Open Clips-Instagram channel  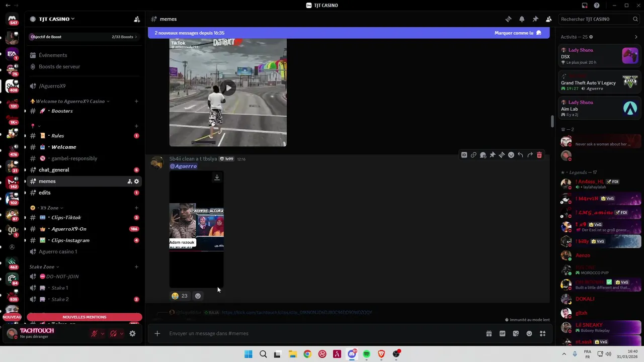[x=84, y=240]
